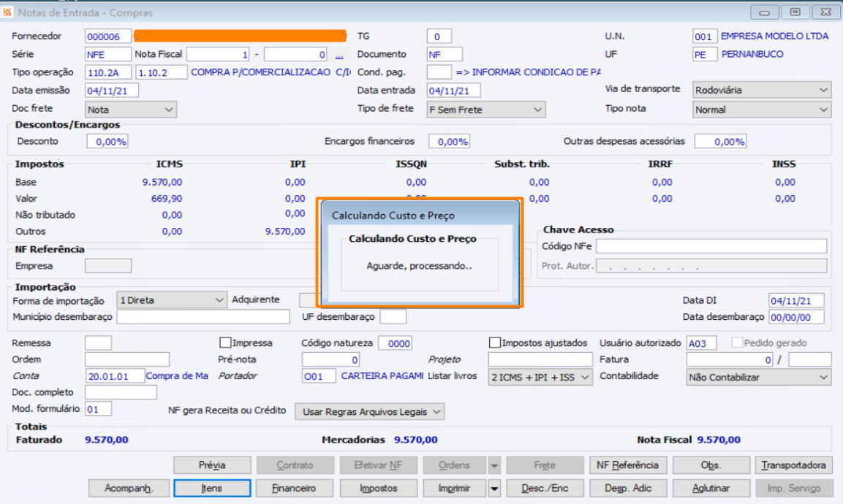Viewport: 843px width, 504px height.
Task: Click the Frete button
Action: (x=545, y=465)
